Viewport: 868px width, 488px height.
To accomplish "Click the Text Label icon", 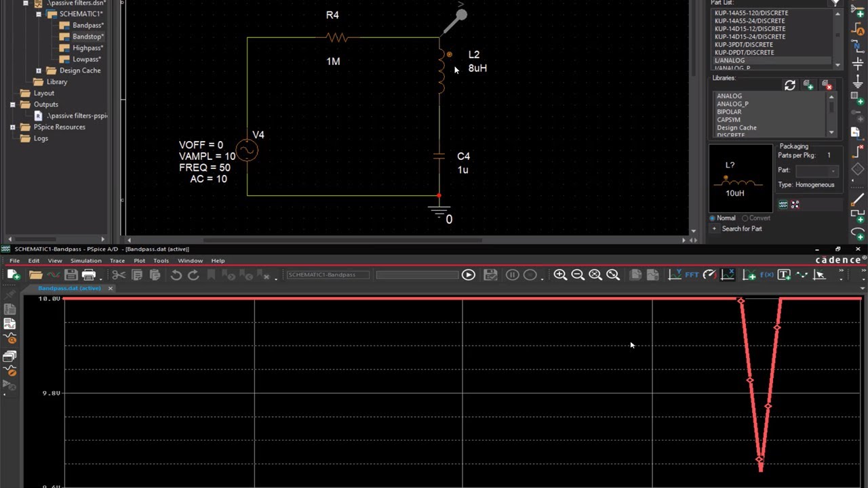I will [785, 274].
